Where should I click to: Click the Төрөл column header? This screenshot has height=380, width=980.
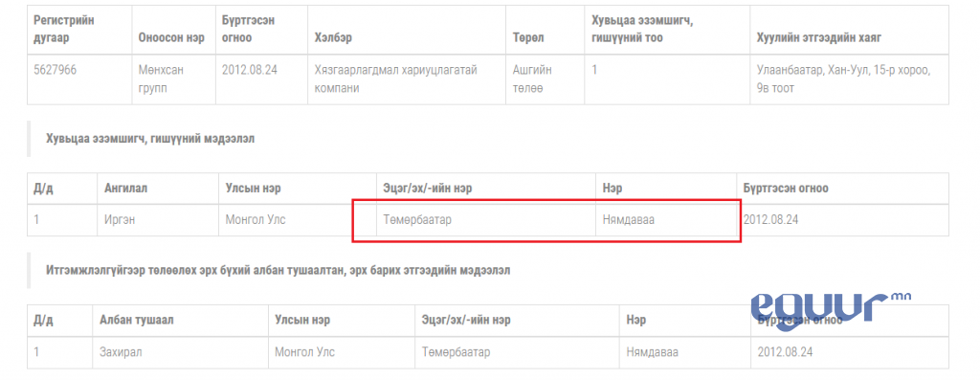pyautogui.click(x=528, y=37)
